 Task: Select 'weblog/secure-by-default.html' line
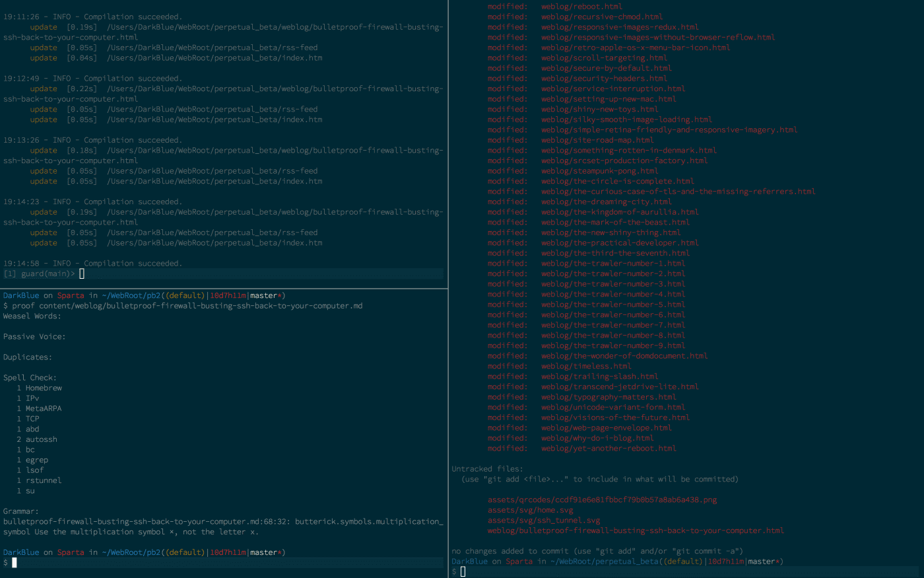(607, 68)
